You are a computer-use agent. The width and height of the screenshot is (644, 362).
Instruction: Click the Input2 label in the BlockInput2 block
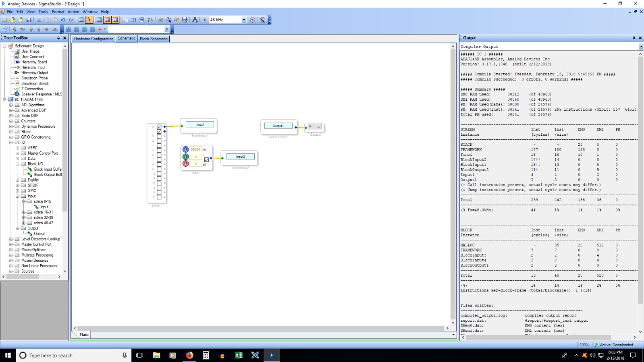pos(241,157)
